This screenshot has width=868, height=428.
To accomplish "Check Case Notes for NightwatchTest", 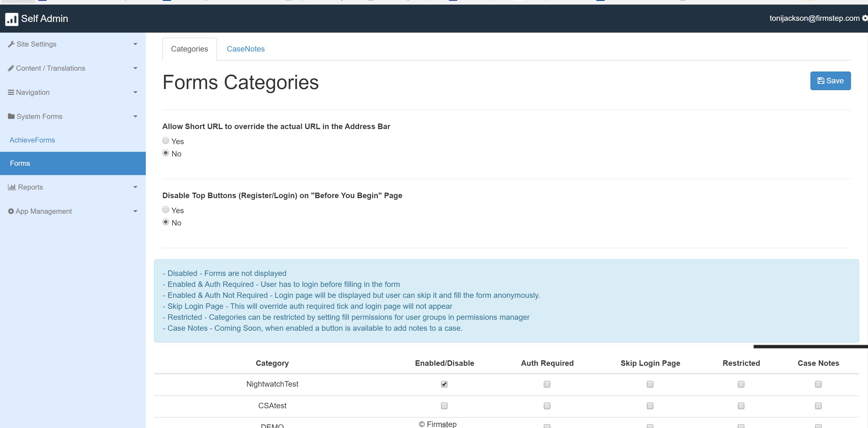I will tap(818, 384).
